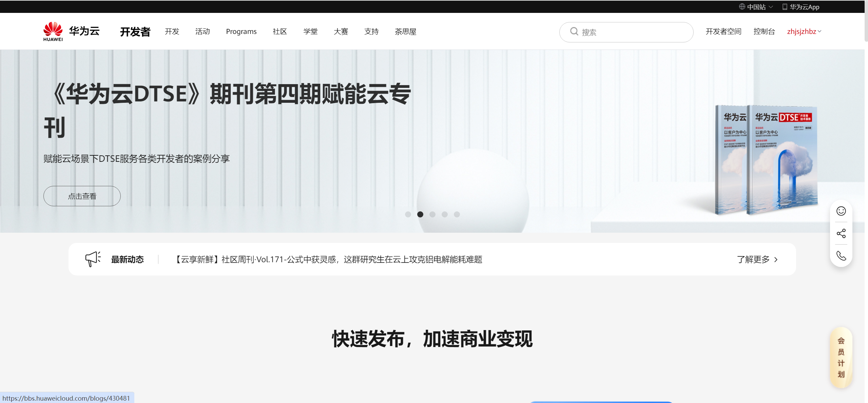
Task: Click the mobile phone icon for 华为云App
Action: (785, 7)
